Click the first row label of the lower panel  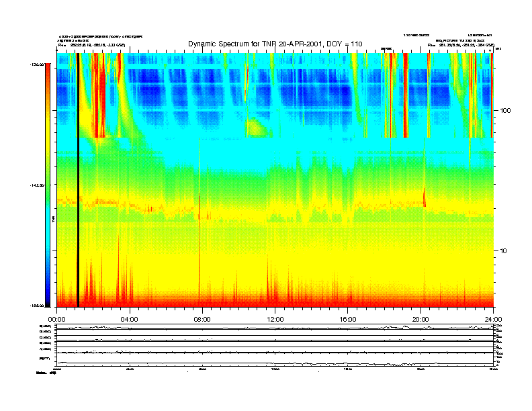45,326
